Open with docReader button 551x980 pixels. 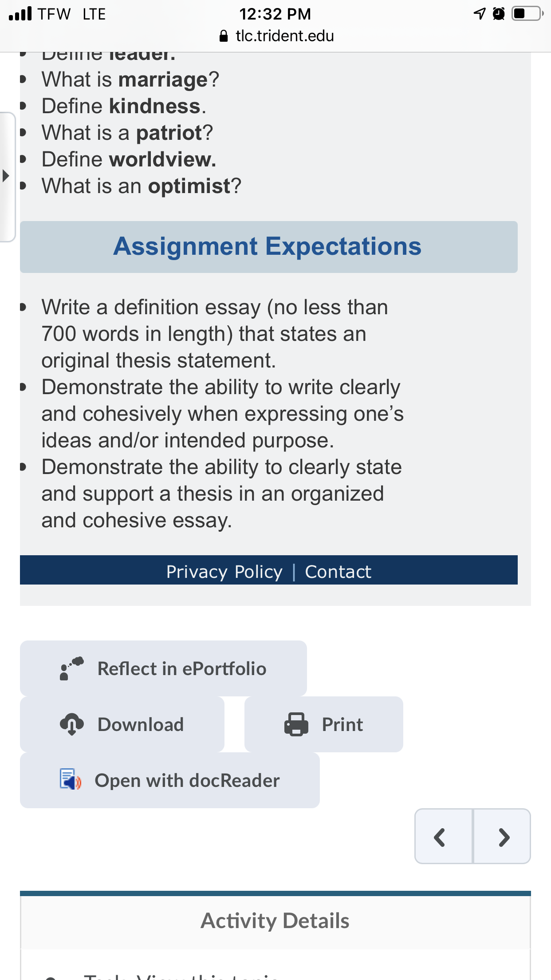tap(169, 780)
